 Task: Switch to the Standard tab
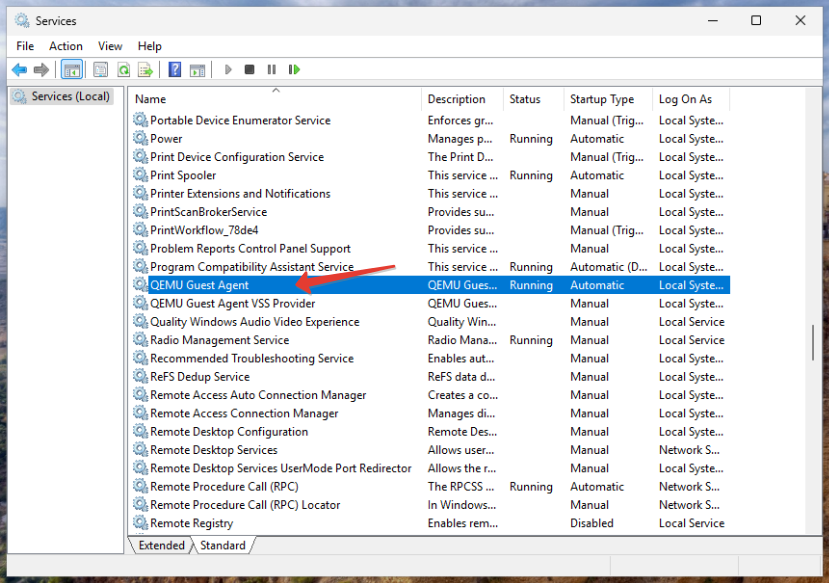pyautogui.click(x=223, y=545)
